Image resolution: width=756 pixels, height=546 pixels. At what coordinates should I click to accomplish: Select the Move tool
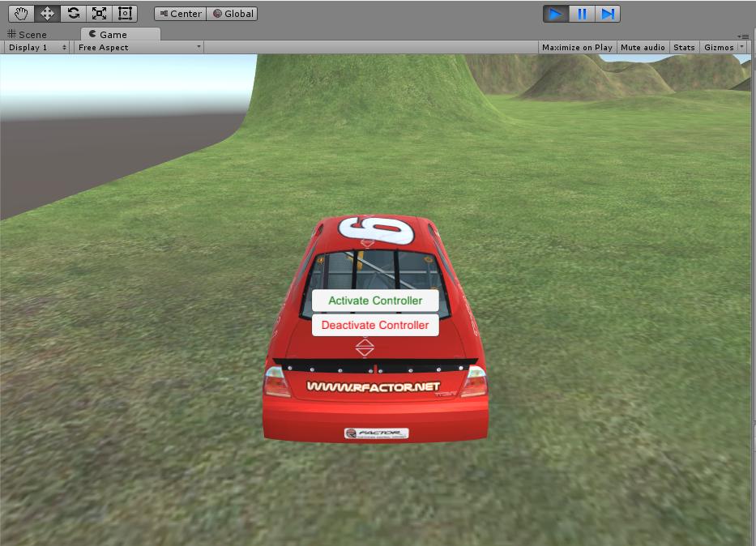tap(46, 13)
